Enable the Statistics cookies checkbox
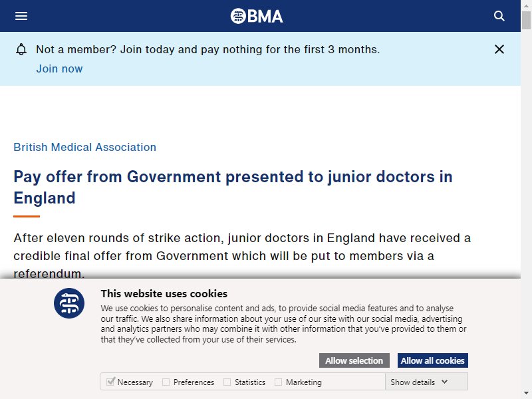The image size is (532, 399). pos(227,382)
